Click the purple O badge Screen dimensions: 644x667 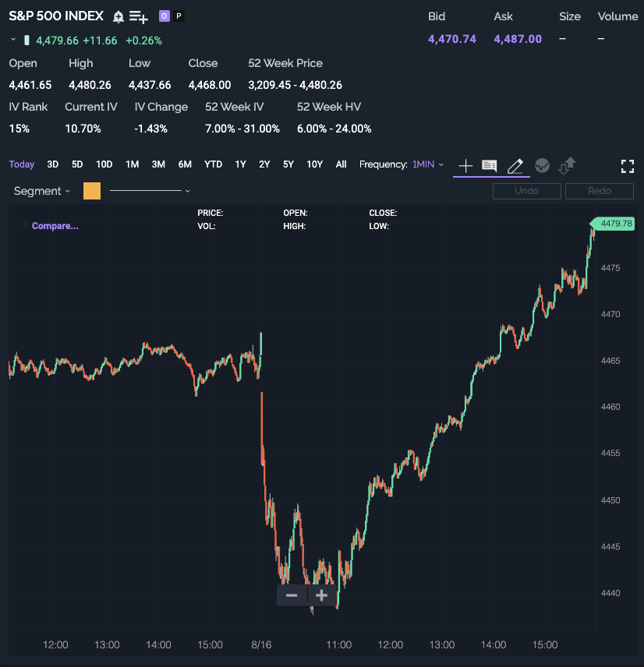165,16
